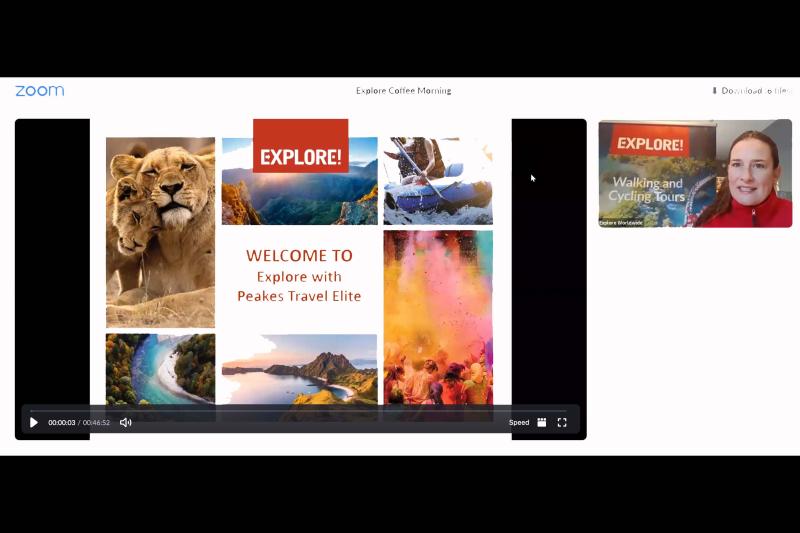Click the Zoom logo
The width and height of the screenshot is (800, 533).
click(x=40, y=91)
